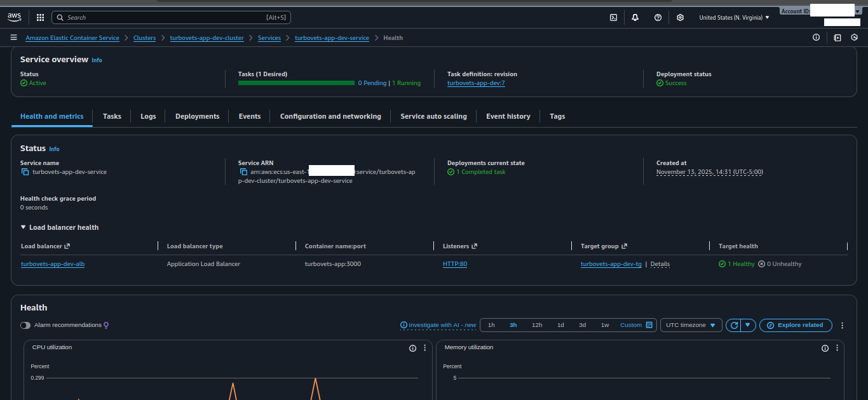The image size is (868, 400).
Task: Switch to the Configuration and networking tab
Action: [330, 116]
